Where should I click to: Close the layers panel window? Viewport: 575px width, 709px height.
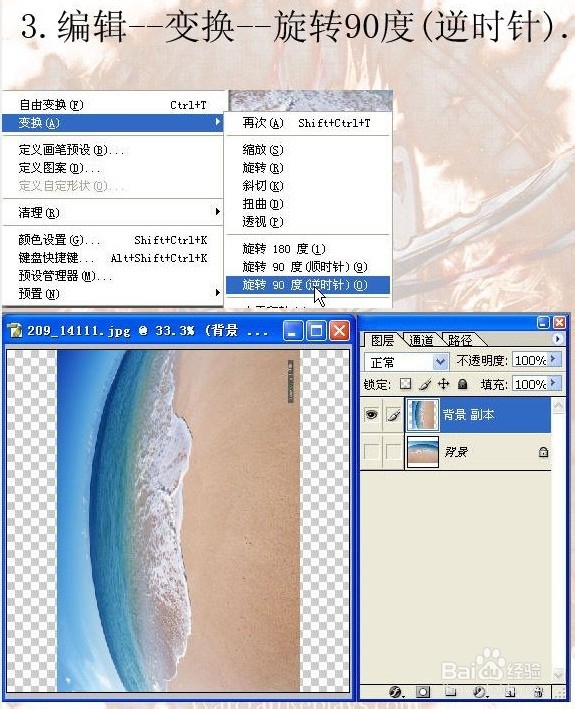pyautogui.click(x=559, y=322)
